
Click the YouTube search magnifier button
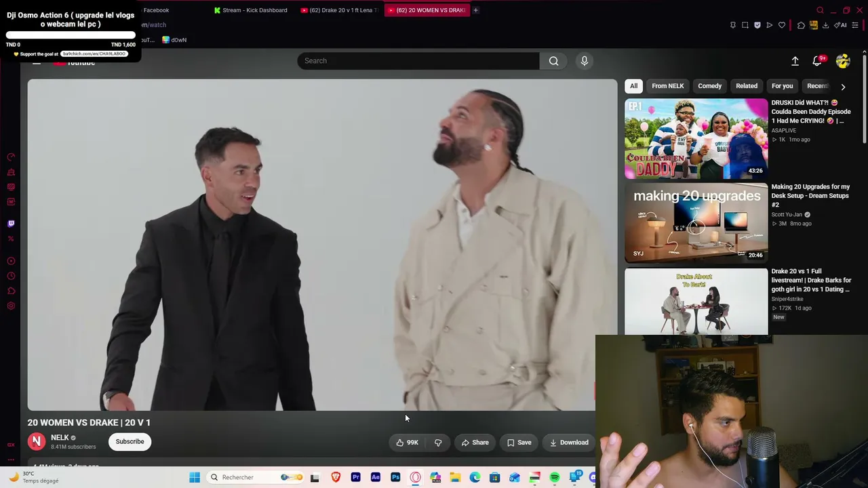point(554,61)
